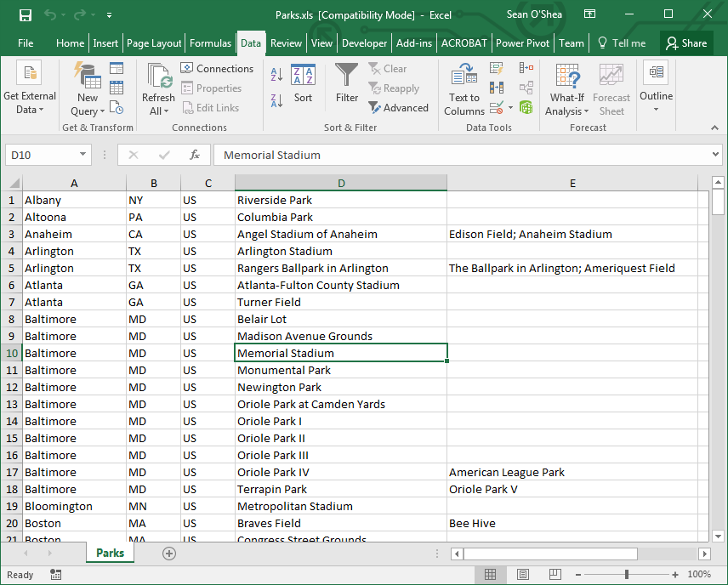Viewport: 728px width, 585px height.
Task: Sort Z to A descending
Action: point(276,100)
